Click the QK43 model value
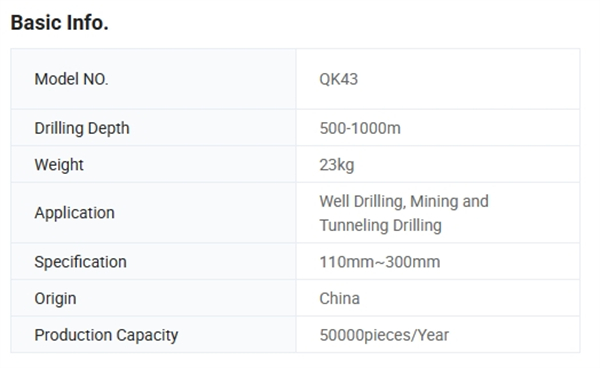Screen dimensions: 600x368 click(x=339, y=79)
